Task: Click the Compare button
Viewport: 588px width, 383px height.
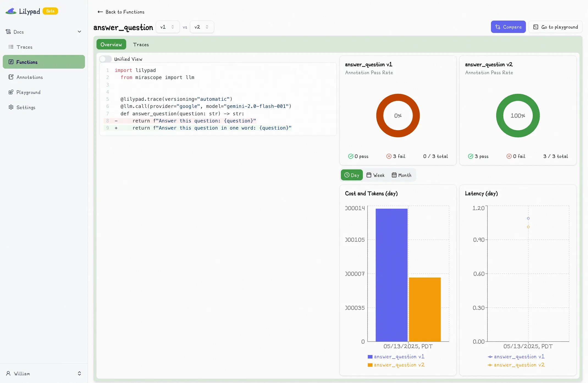Action: [508, 27]
